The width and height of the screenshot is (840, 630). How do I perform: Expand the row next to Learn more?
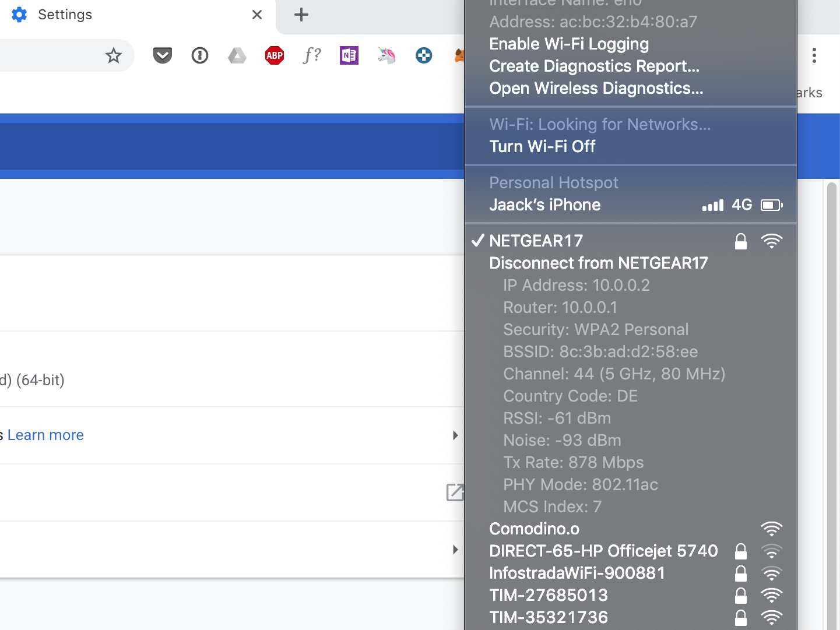[x=455, y=435]
